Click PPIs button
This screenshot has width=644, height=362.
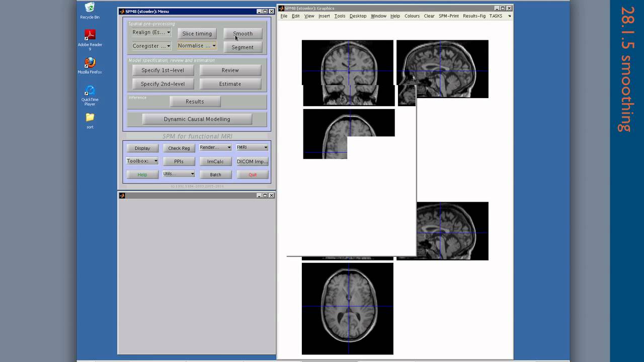click(179, 161)
